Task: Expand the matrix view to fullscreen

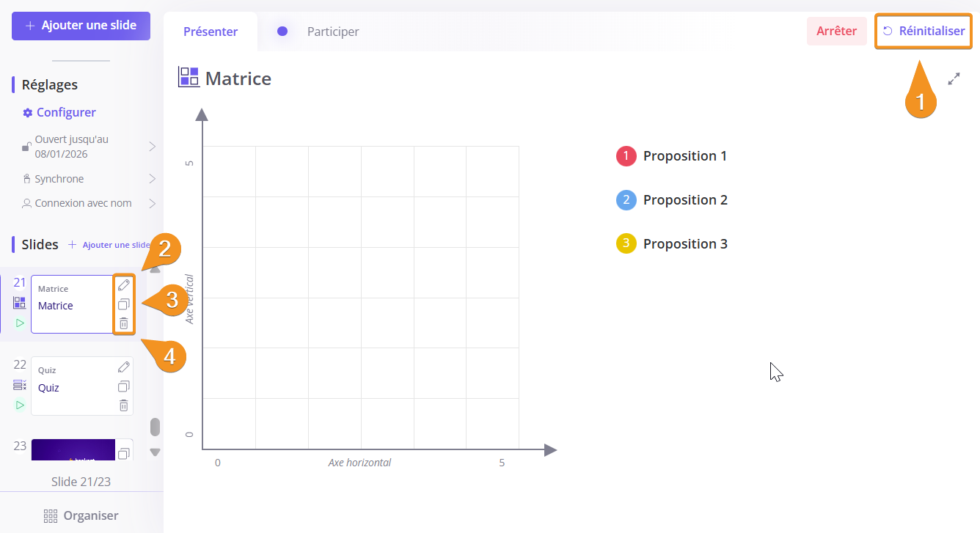Action: click(954, 79)
